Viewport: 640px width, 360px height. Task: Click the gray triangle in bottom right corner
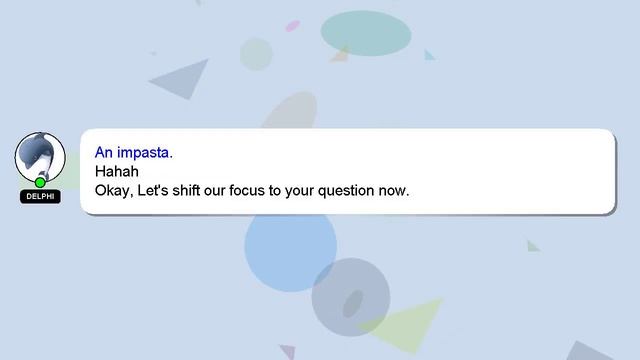588,352
